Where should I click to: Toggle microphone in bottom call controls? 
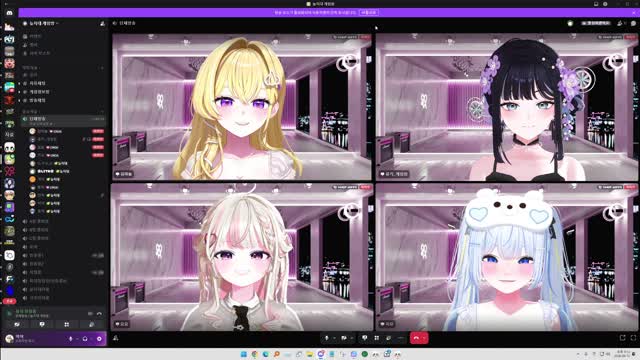click(x=327, y=338)
